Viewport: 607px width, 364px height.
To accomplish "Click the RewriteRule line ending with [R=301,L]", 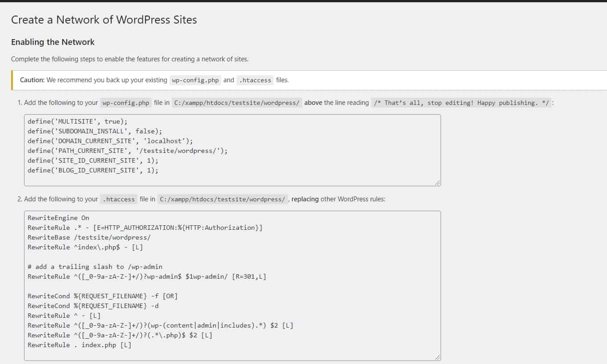I will (147, 276).
